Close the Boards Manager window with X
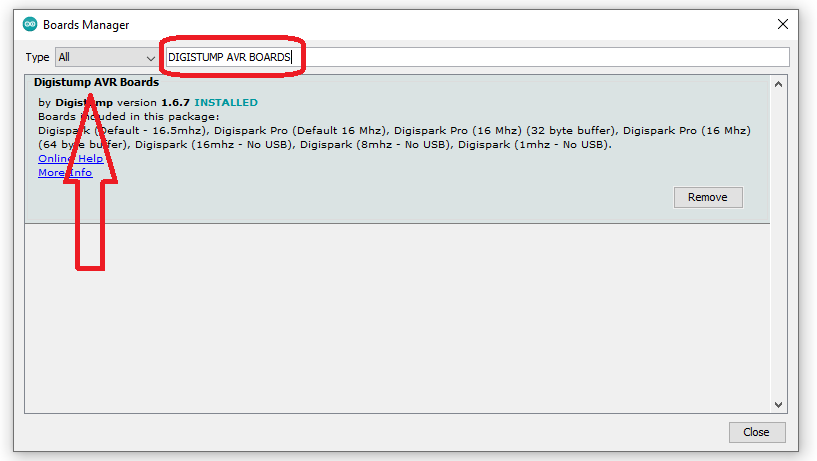Image resolution: width=817 pixels, height=461 pixels. (x=783, y=24)
